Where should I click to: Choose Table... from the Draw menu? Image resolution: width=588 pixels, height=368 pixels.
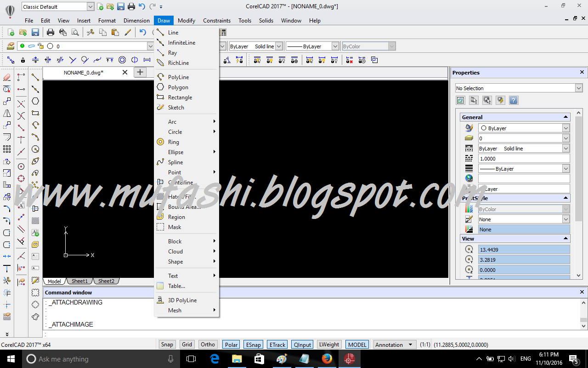point(186,286)
